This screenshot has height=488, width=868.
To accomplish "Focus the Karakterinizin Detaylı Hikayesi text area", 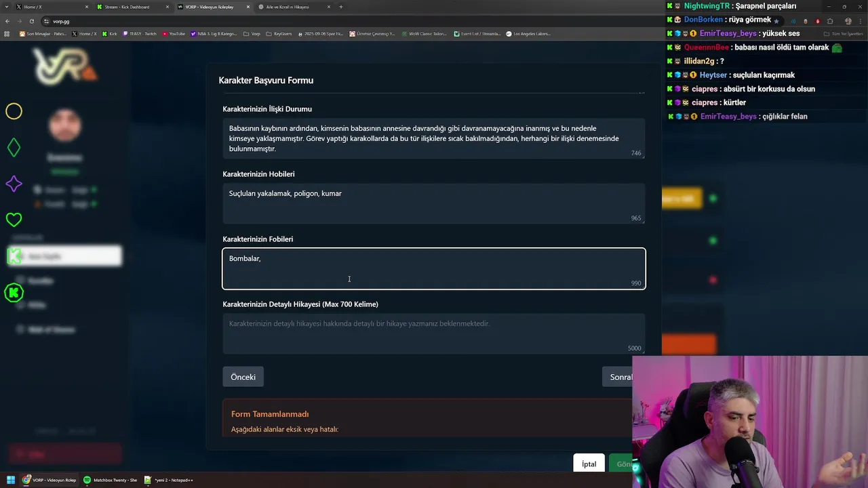I will tap(434, 333).
